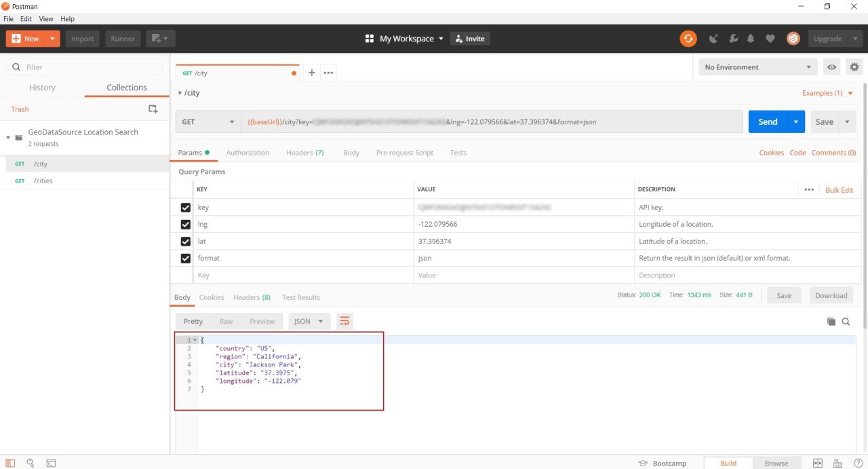868x469 pixels.
Task: Click the request URL field
Action: pos(492,121)
